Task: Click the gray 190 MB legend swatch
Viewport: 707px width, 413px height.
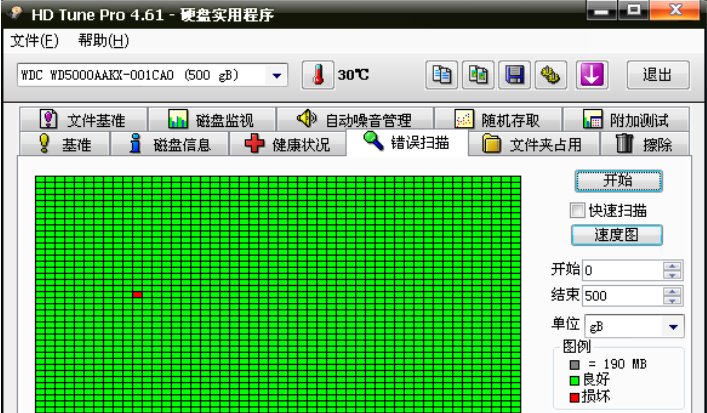Action: [574, 364]
